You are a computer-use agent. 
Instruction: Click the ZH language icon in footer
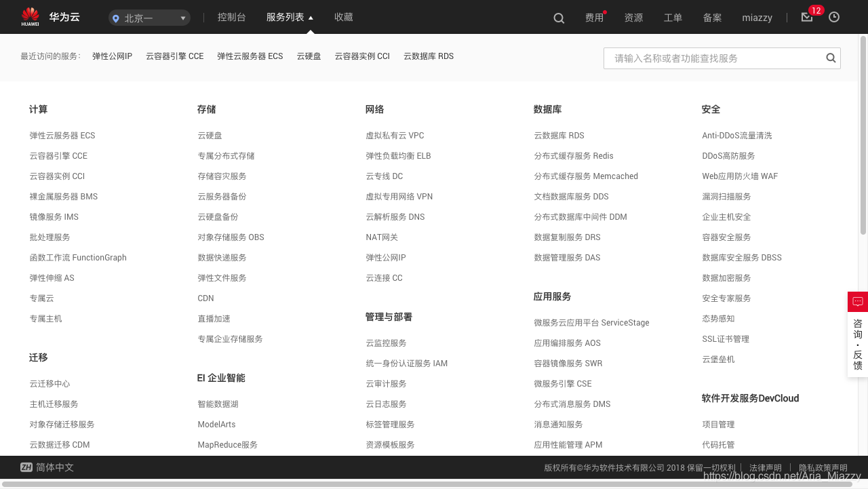pyautogui.click(x=26, y=467)
